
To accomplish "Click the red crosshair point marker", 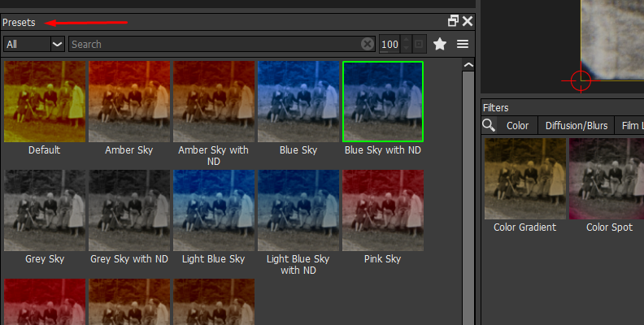I will click(581, 80).
